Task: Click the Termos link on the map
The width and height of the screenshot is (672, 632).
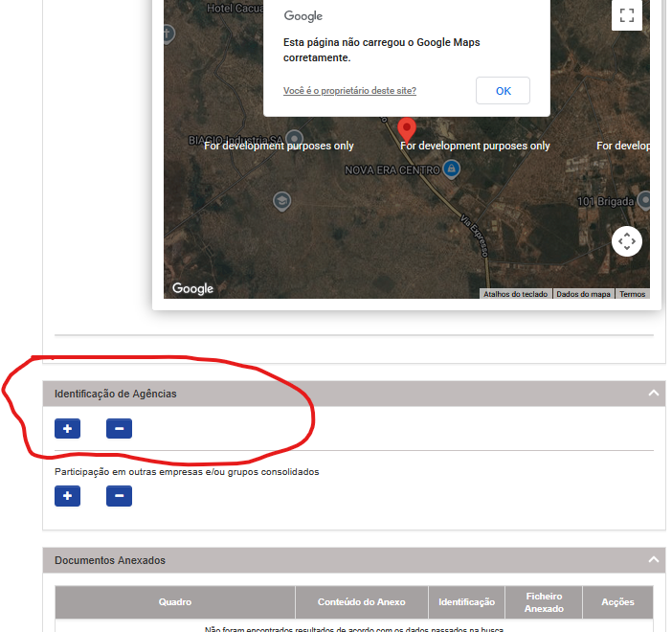Action: tap(632, 294)
